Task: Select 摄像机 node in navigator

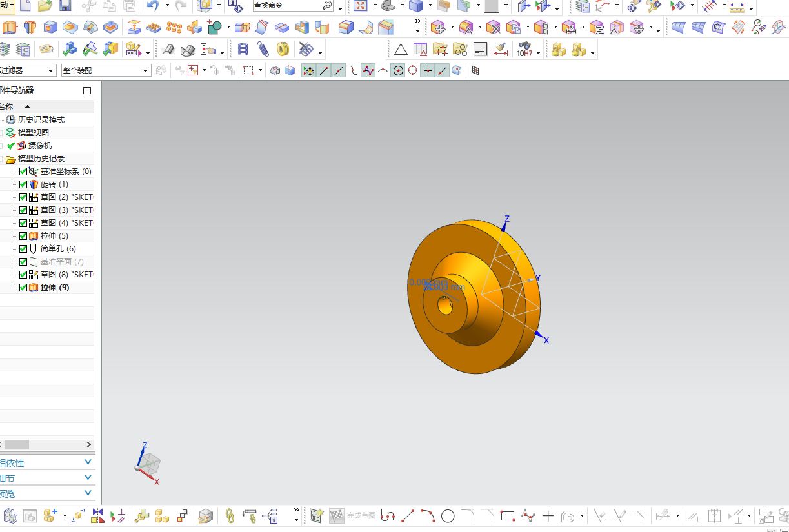Action: tap(40, 146)
